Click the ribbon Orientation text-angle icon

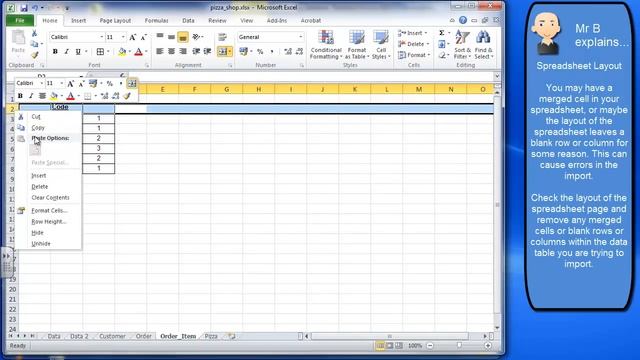pos(197,37)
